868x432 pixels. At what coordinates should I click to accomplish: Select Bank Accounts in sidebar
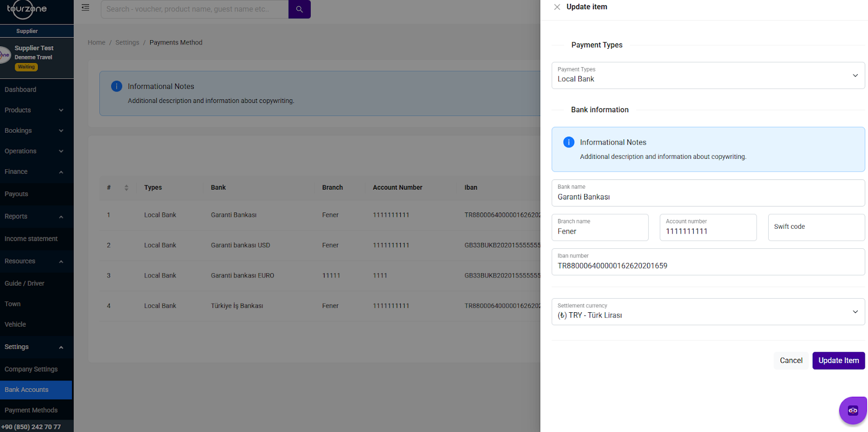[x=36, y=390]
